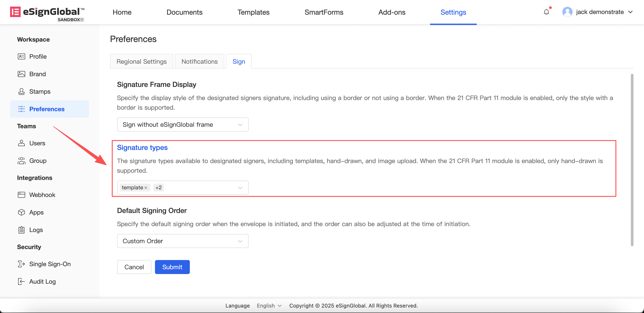Open the Logs clipboard icon

(x=21, y=230)
